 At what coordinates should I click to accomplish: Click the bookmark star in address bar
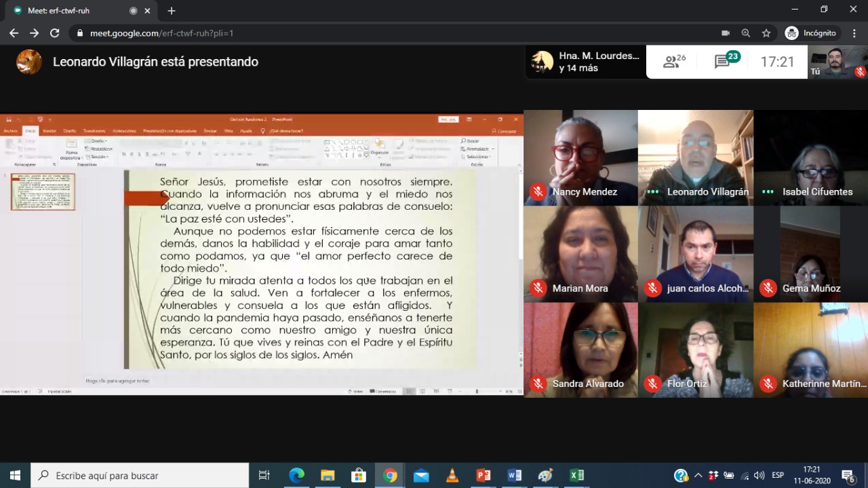point(766,33)
